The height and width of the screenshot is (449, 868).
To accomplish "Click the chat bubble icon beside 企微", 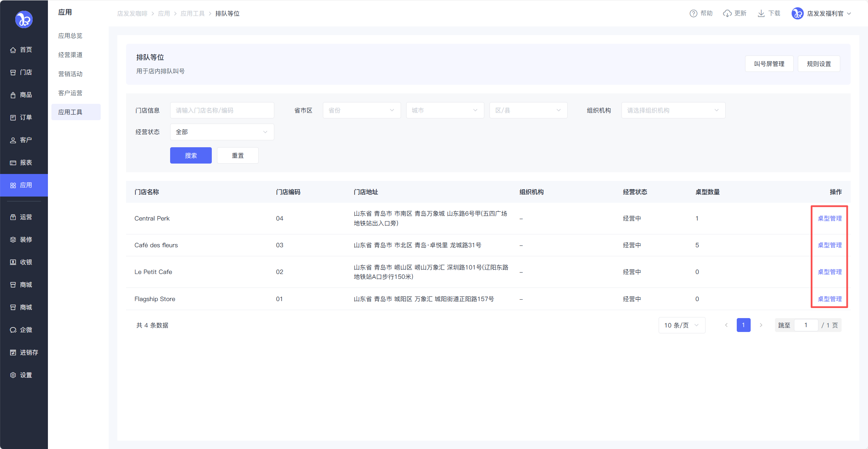I will click(13, 330).
